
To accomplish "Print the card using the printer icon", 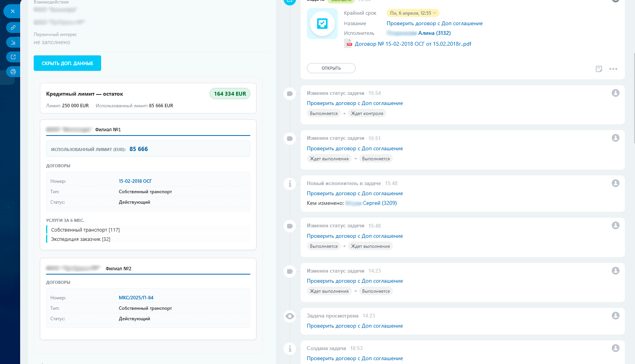I will [13, 72].
